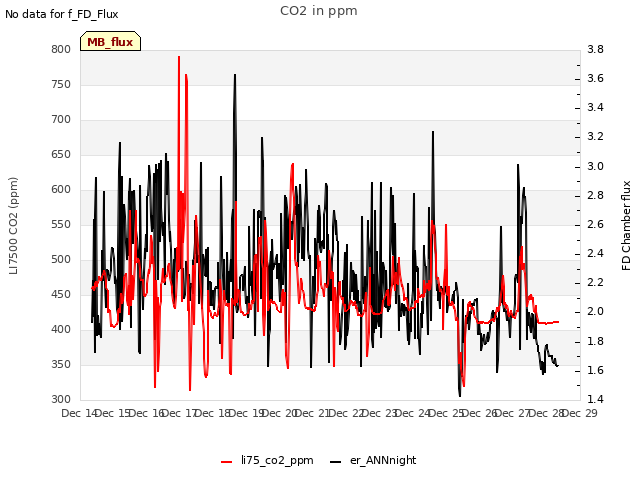Click the Dec 29 date label
The image size is (640, 480).
coord(580,413)
